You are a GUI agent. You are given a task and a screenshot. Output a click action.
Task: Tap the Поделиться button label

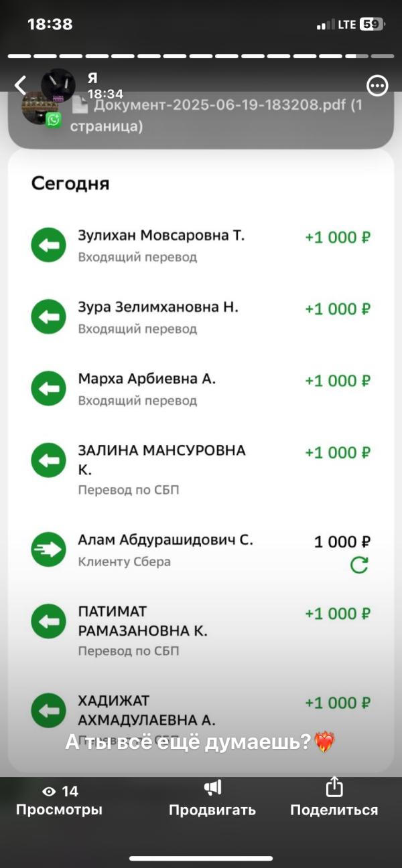(x=334, y=810)
